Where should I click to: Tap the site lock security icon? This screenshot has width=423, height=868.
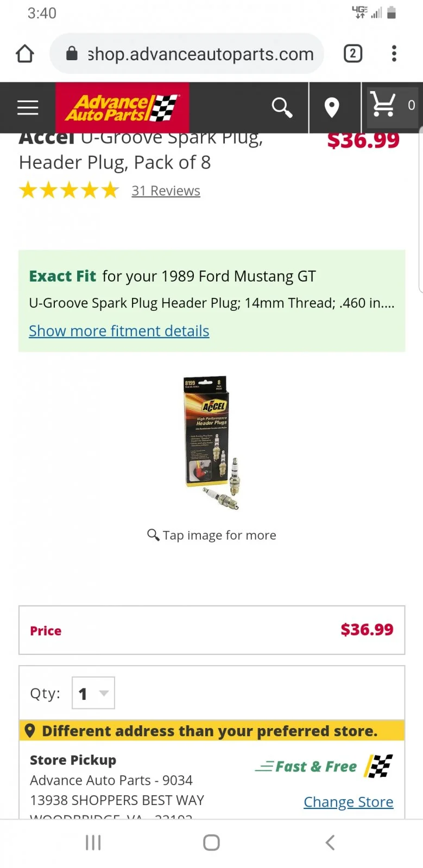[x=72, y=54]
